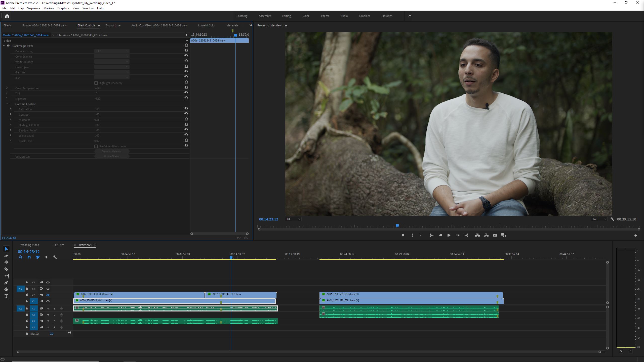Solo audio track A3

click(55, 321)
